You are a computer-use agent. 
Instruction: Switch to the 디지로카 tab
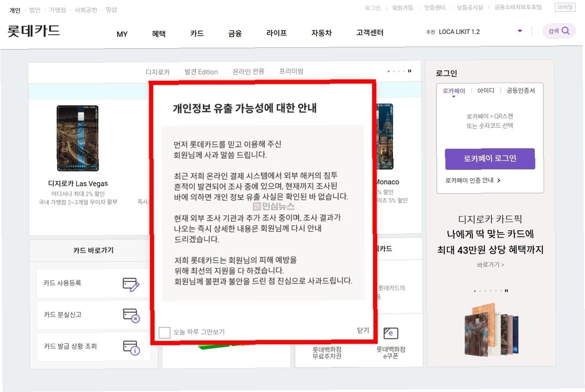tap(158, 72)
